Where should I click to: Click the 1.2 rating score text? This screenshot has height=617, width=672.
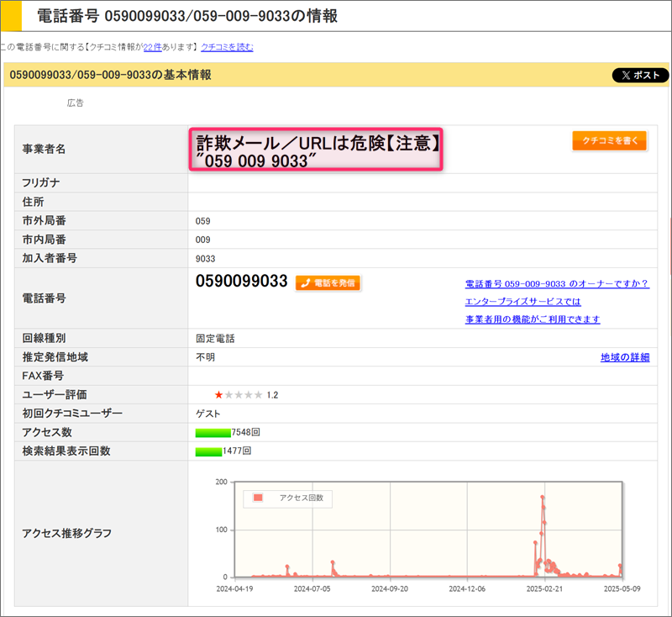click(272, 395)
